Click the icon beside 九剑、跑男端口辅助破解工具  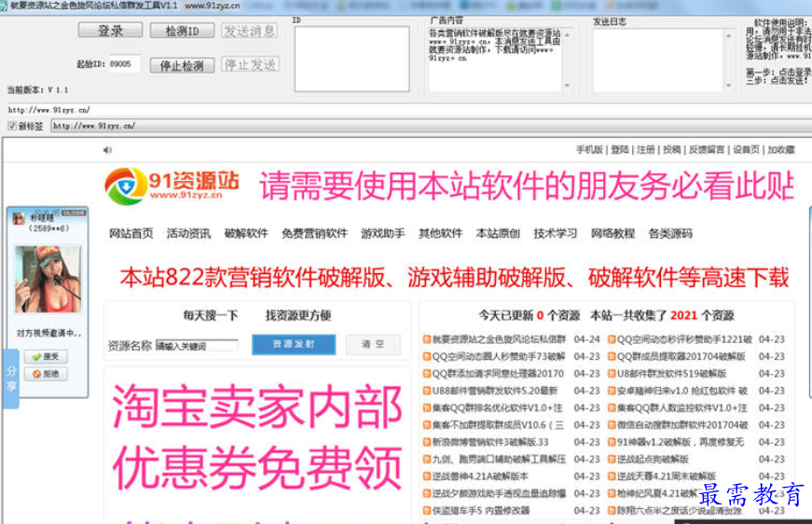click(x=427, y=460)
